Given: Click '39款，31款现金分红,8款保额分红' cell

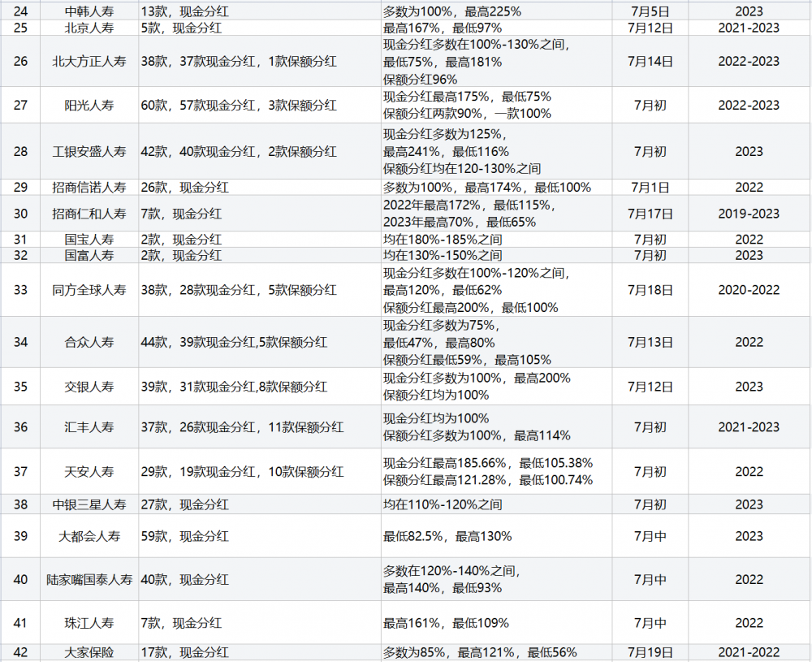Looking at the screenshot, I should [x=260, y=387].
